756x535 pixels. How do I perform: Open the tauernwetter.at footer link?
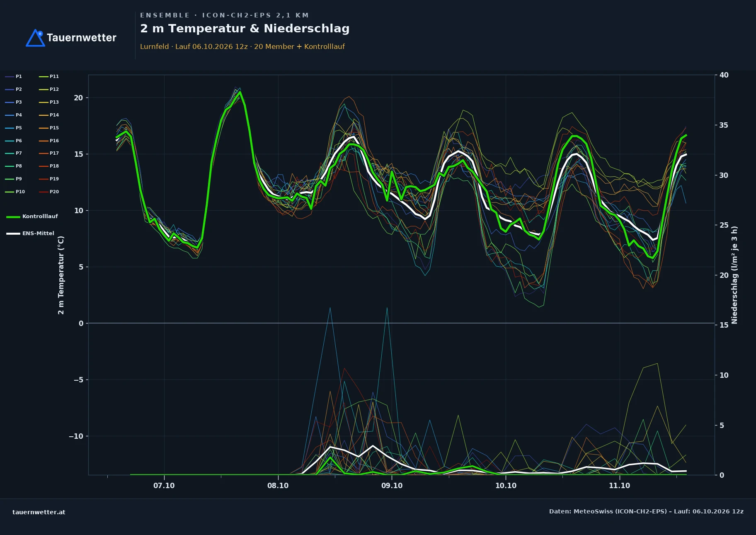[39, 512]
